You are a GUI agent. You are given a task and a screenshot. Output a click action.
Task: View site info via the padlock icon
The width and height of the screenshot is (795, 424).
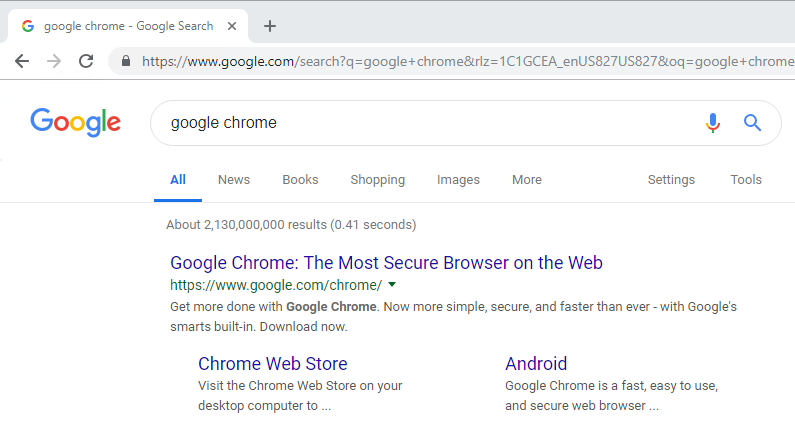[x=126, y=61]
